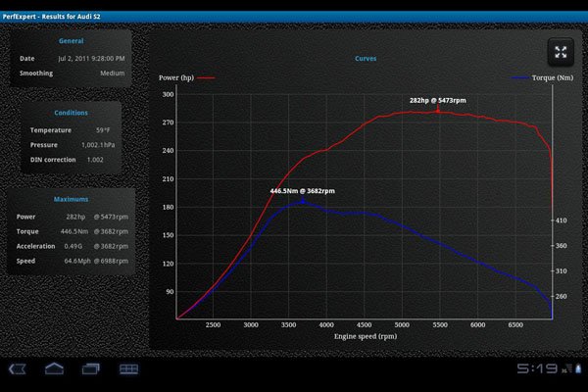Click the 'Engine speed (rpm)' axis label
Viewport: 588px width, 392px height.
366,336
